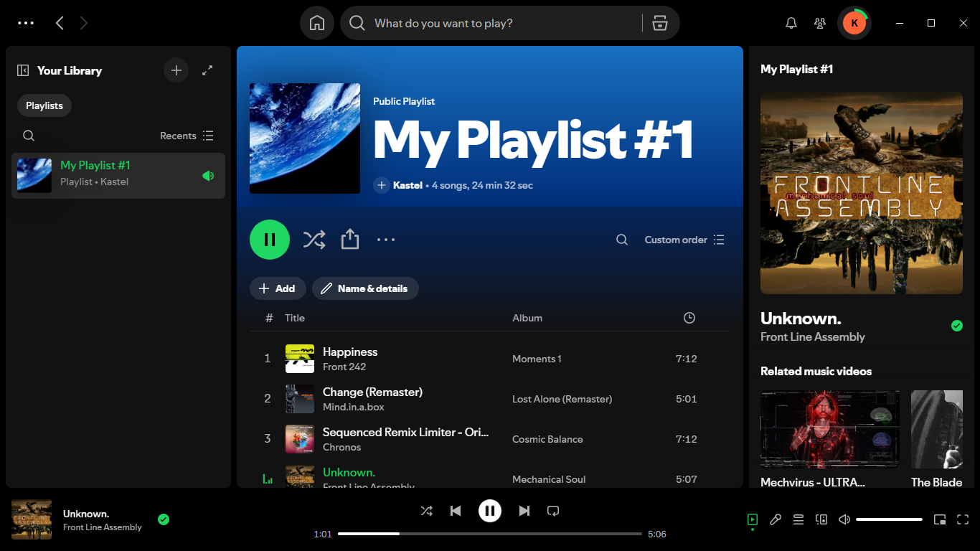Image resolution: width=980 pixels, height=551 pixels.
Task: Sort by the duration clock icon column
Action: point(689,318)
